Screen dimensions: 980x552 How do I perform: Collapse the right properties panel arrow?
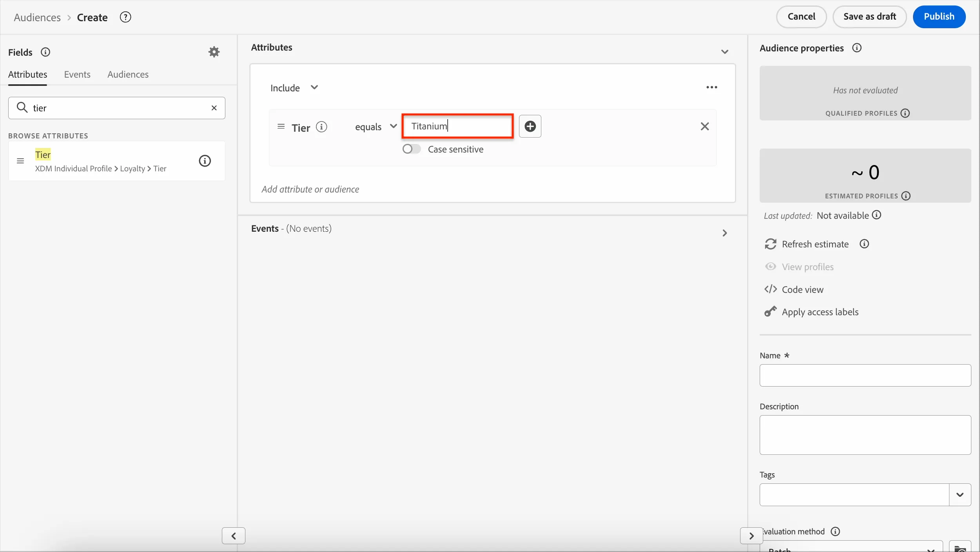click(751, 536)
